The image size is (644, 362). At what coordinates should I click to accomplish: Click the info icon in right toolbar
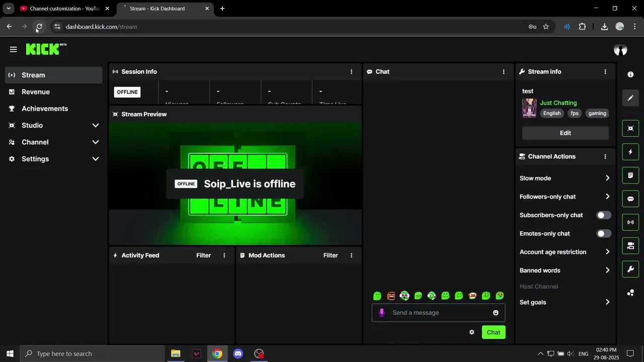[x=630, y=74]
